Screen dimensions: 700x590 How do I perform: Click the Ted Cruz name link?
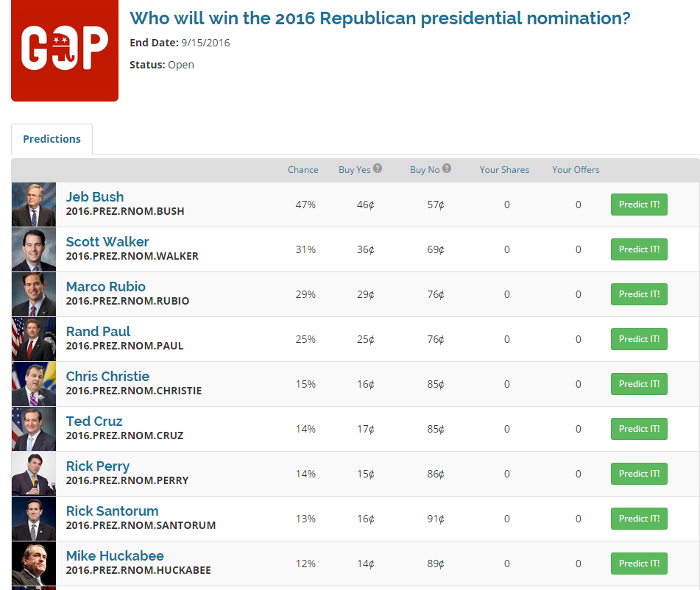94,422
